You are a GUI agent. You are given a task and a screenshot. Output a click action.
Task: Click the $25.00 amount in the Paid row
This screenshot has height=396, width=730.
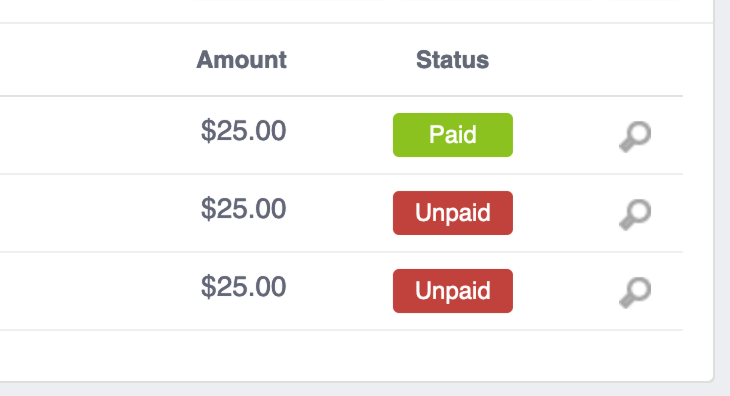[243, 131]
